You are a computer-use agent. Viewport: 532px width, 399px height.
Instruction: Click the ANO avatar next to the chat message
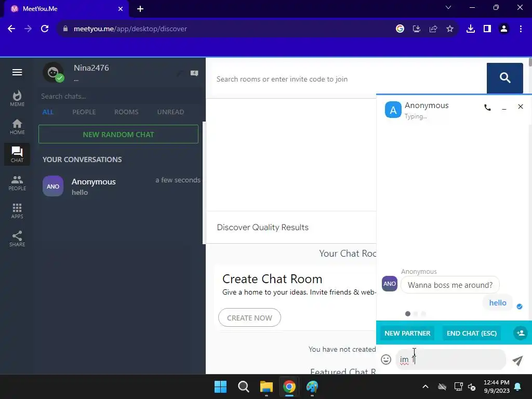click(x=390, y=284)
